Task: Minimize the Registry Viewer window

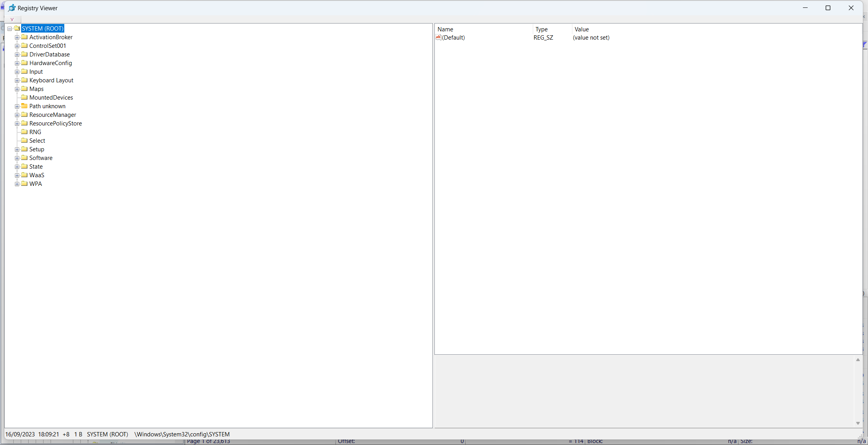Action: click(805, 8)
